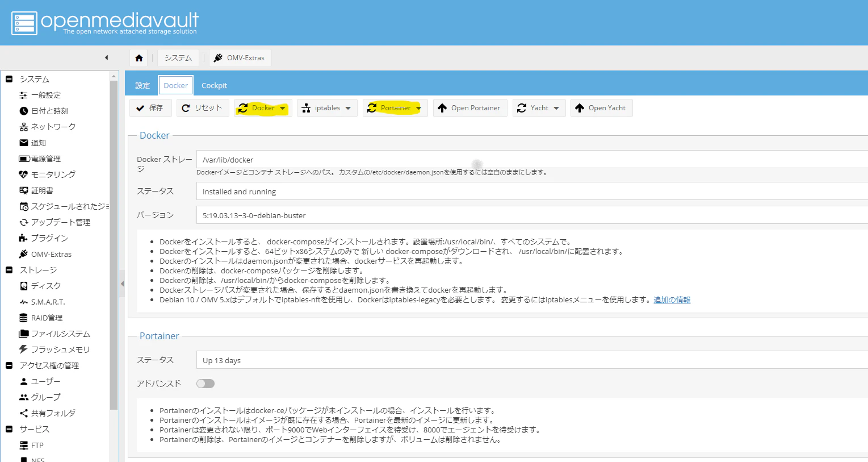Open the 追加の情報 link about iptables
This screenshot has width=868, height=462.
(x=672, y=299)
